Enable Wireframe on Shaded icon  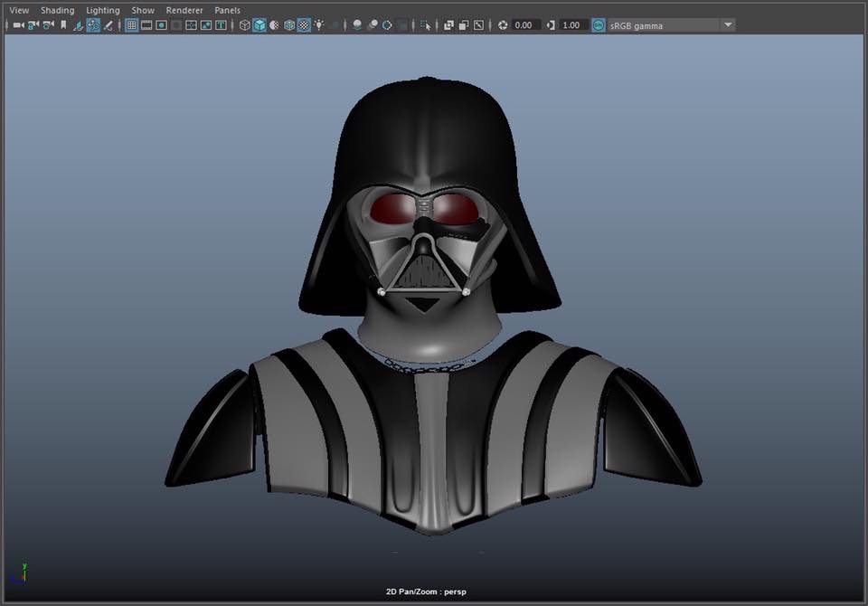tap(289, 25)
